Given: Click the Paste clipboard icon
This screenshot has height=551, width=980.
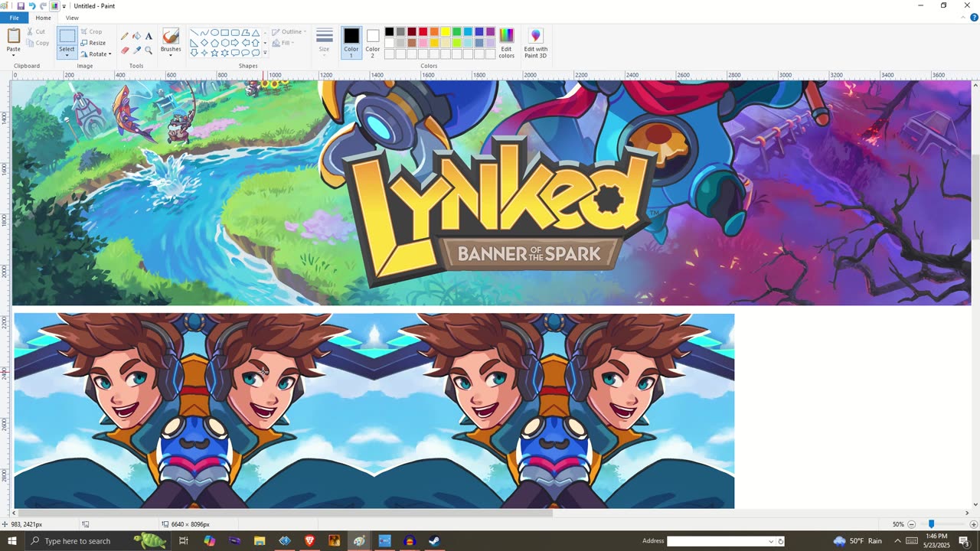Looking at the screenshot, I should coord(14,36).
